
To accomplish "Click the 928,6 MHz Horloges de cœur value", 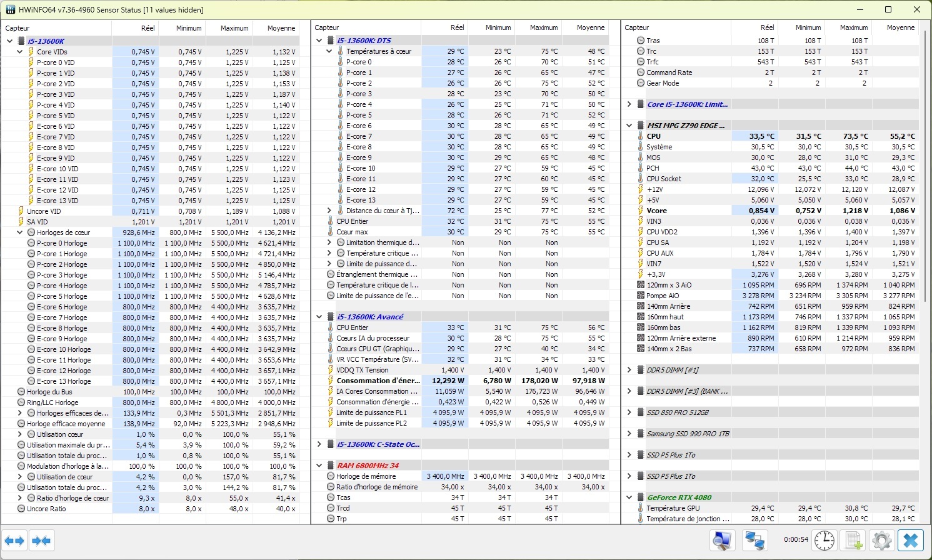I will click(x=138, y=232).
